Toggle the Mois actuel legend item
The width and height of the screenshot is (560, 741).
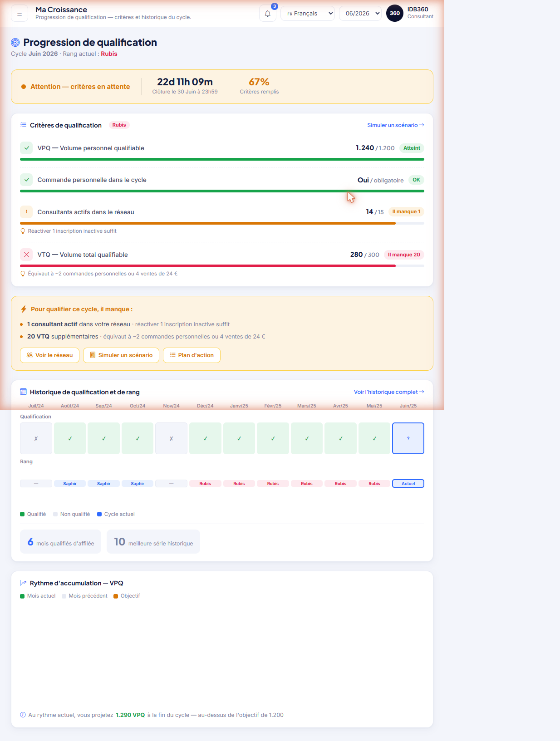click(38, 596)
